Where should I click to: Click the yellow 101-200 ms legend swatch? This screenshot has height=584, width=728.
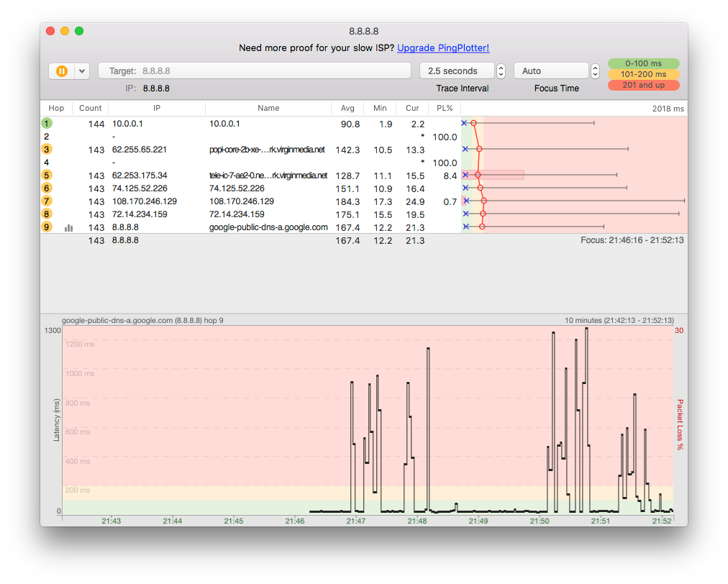click(644, 74)
